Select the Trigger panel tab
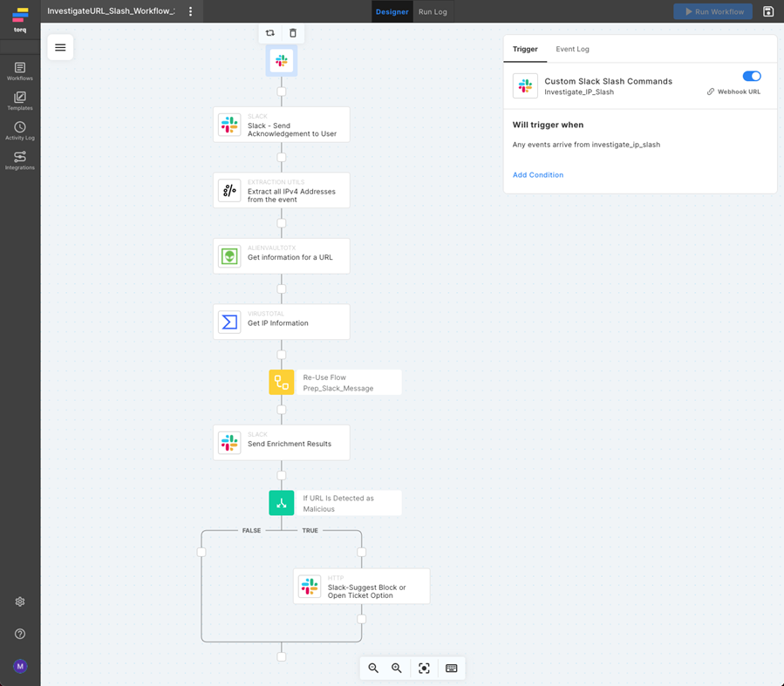This screenshot has height=686, width=784. tap(525, 49)
